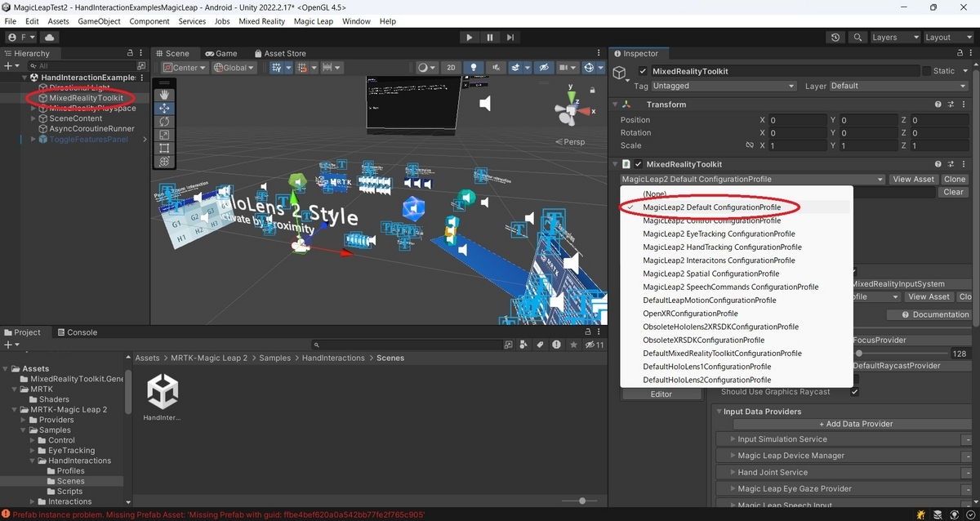Toggle scene visibility hidden objects button

(x=543, y=68)
